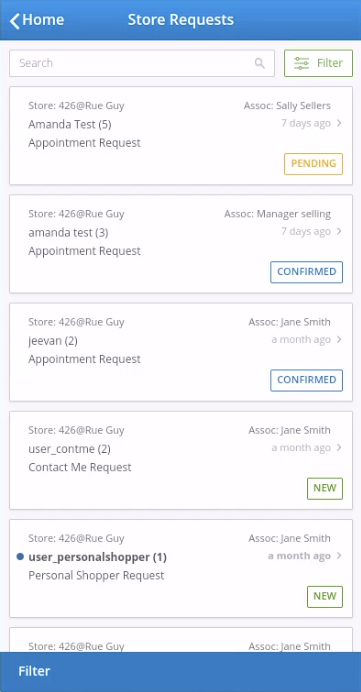Click the NEW badge on the Personal Shopper Request
This screenshot has width=361, height=692.
tap(325, 596)
